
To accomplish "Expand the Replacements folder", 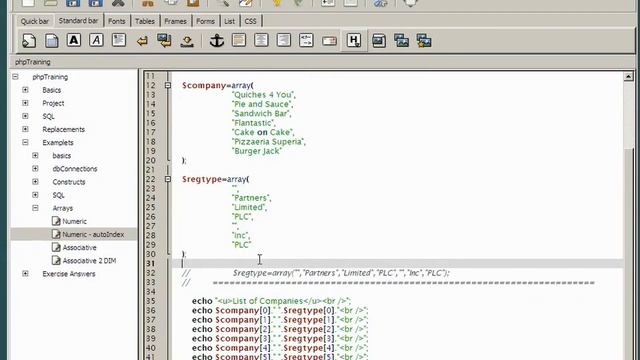I will 25,129.
